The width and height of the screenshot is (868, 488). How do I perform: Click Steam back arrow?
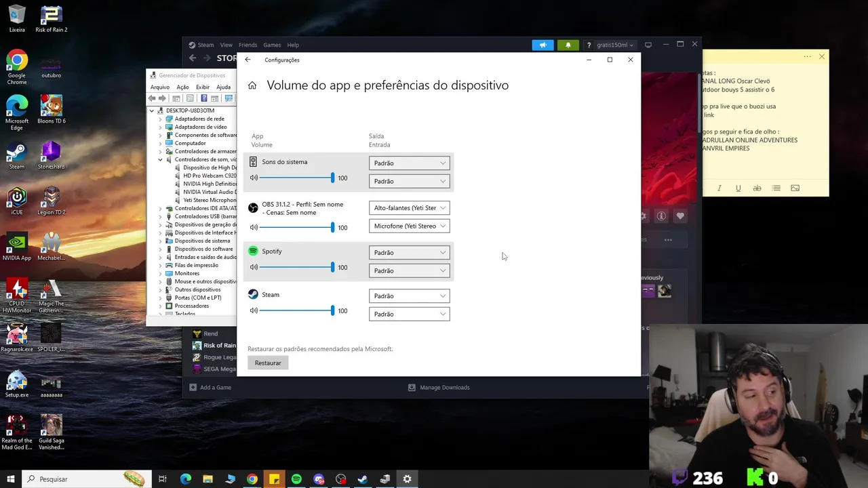click(193, 58)
